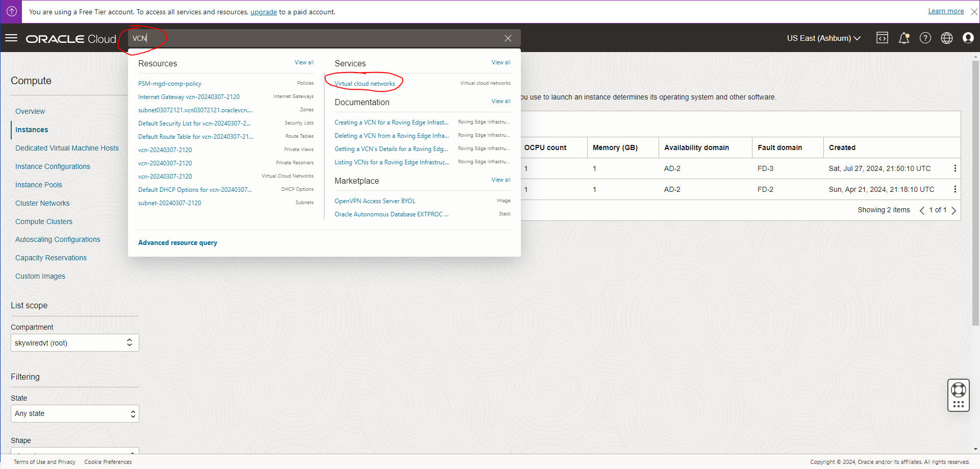Open the announcements bell icon

pos(904,38)
